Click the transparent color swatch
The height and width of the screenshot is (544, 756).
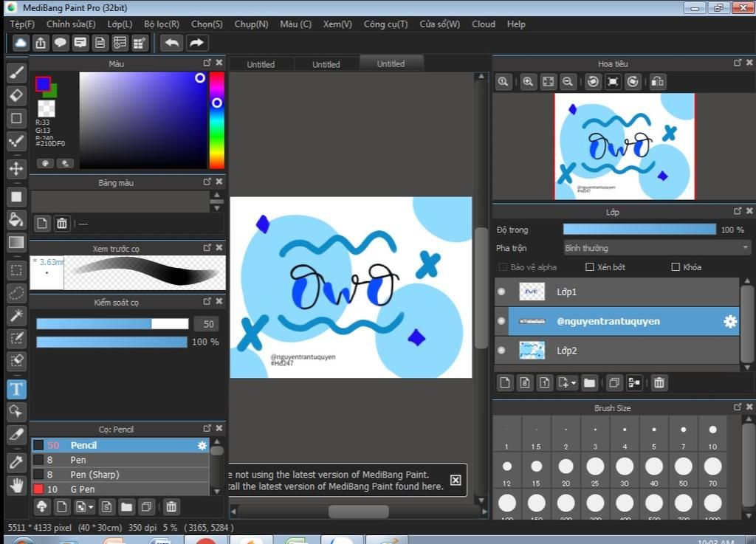click(47, 109)
